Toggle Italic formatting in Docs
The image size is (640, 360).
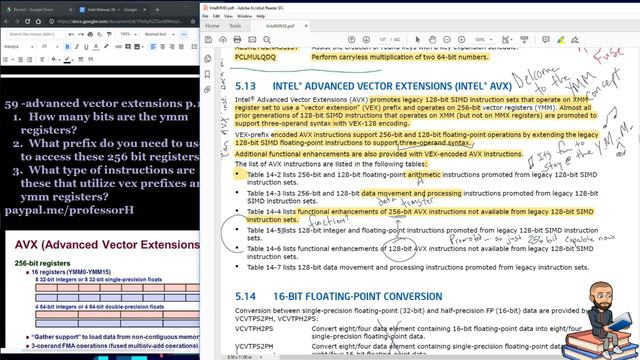[x=77, y=47]
